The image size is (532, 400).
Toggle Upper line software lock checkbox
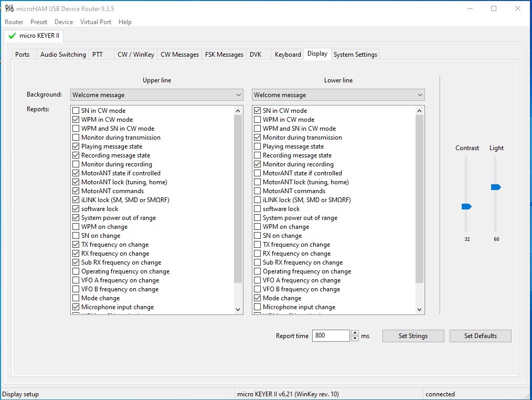pos(76,209)
